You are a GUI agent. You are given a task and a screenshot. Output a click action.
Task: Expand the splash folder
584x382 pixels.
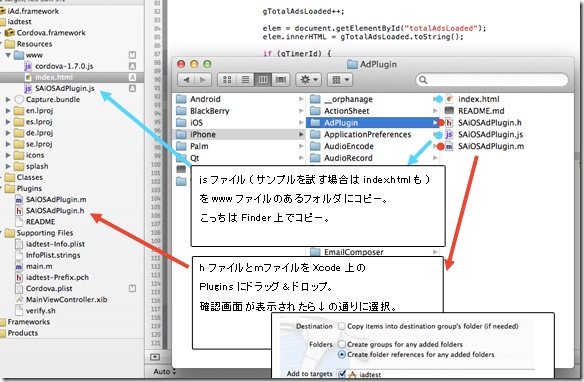click(x=8, y=166)
